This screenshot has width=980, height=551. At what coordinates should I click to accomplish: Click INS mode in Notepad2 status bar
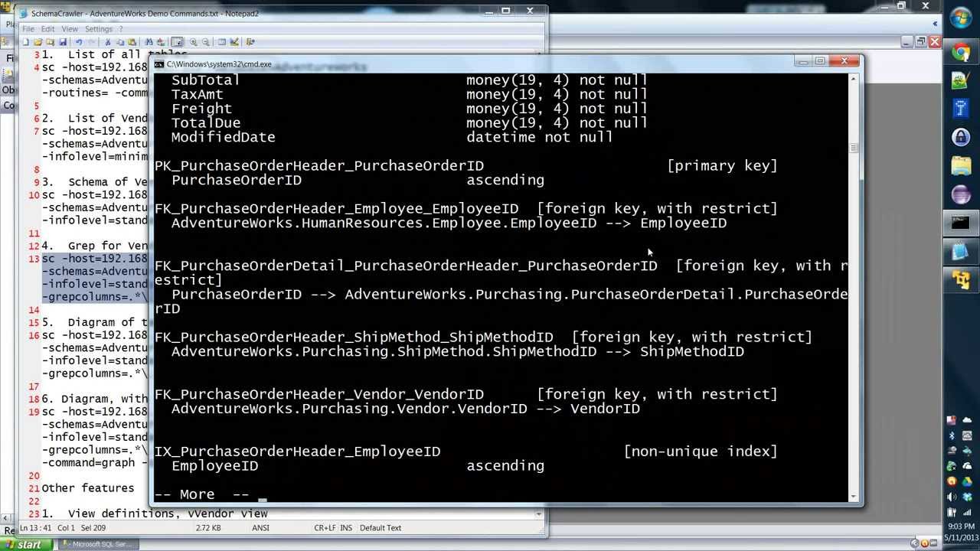[x=346, y=528]
